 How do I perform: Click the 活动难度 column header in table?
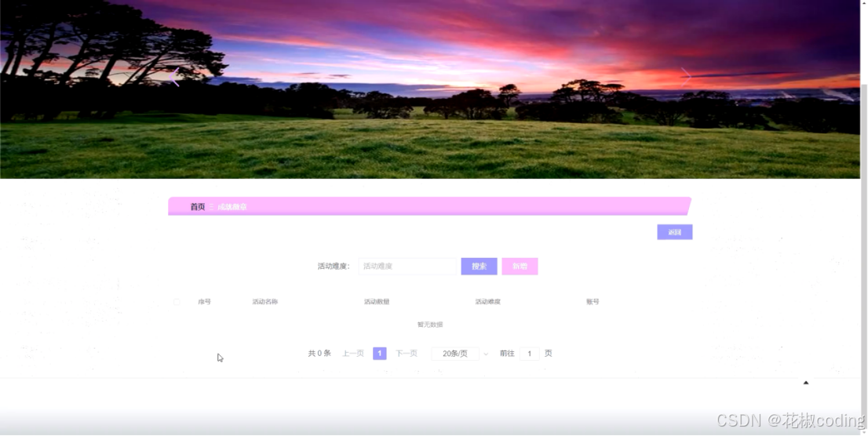[x=487, y=302]
